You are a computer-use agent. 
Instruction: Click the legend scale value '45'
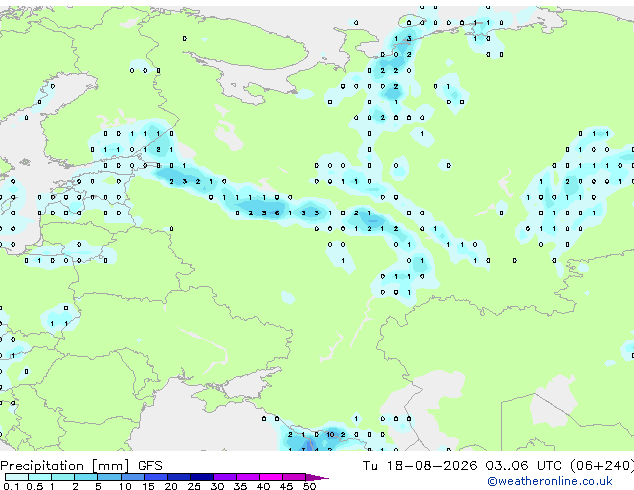pyautogui.click(x=286, y=486)
